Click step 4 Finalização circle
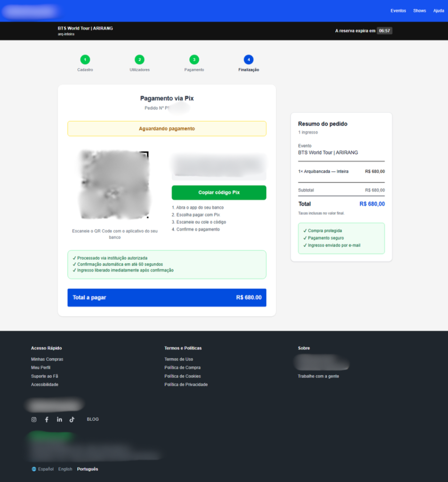This screenshot has height=482, width=448. (x=248, y=60)
